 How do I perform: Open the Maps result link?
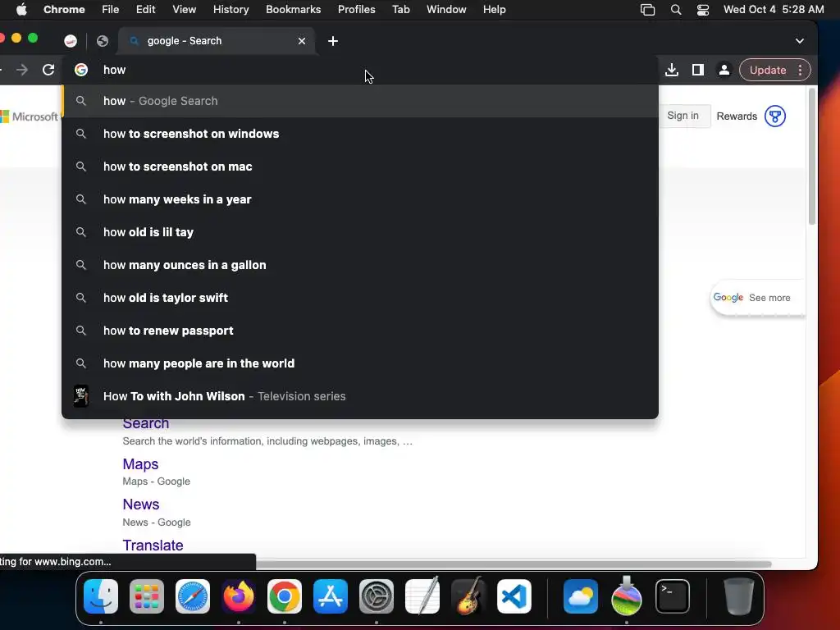140,464
